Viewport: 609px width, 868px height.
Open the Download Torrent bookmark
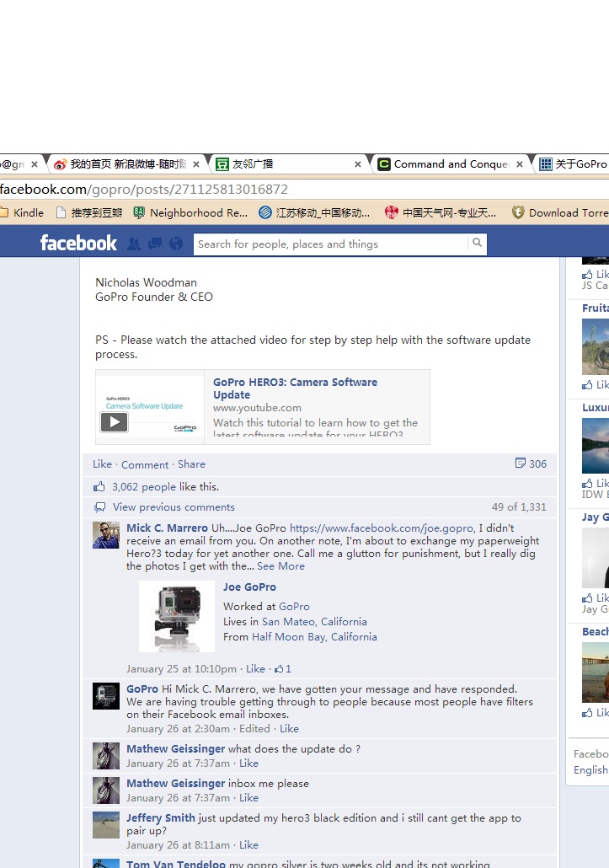pos(560,212)
